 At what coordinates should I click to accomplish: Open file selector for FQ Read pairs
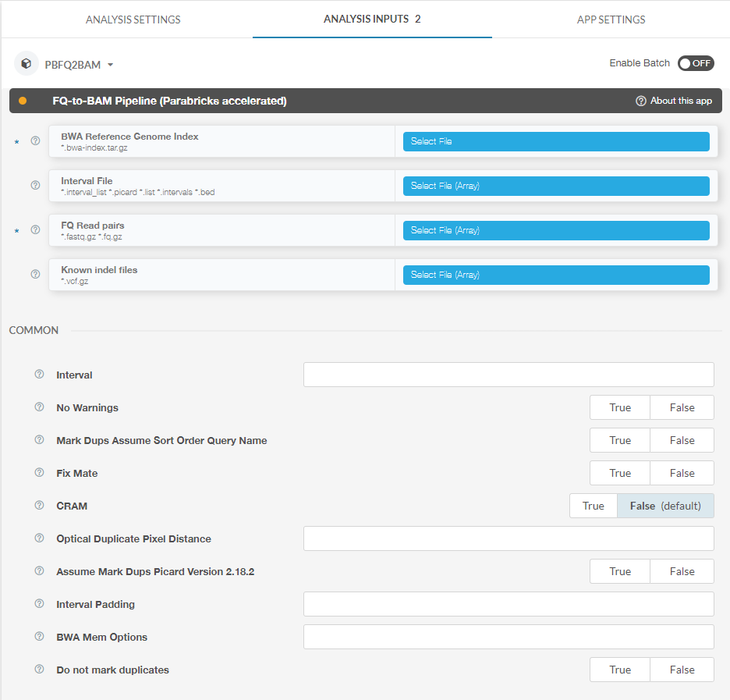[x=555, y=230]
